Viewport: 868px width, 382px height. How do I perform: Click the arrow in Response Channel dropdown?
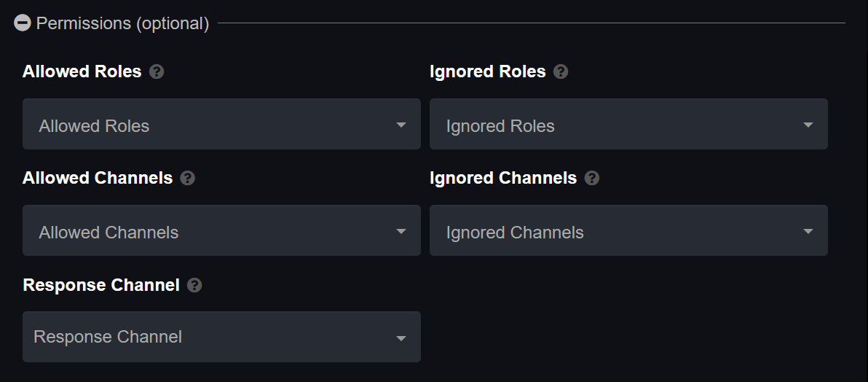click(401, 338)
